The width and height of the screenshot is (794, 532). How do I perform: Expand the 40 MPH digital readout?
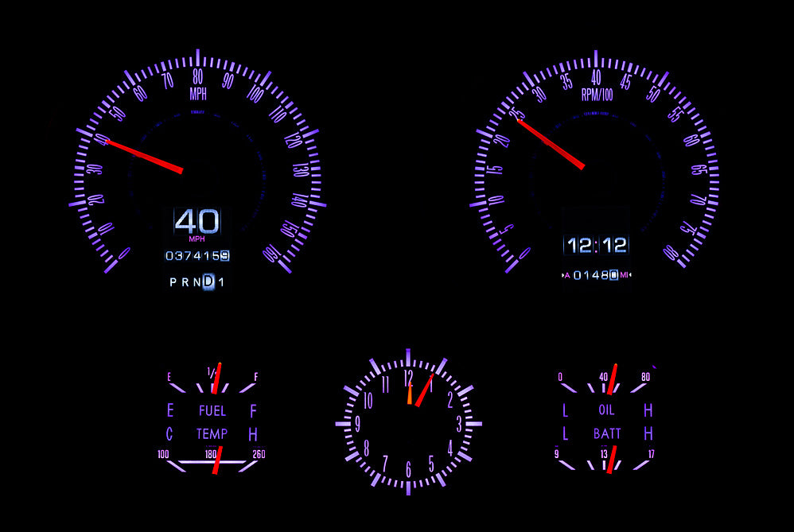point(197,220)
